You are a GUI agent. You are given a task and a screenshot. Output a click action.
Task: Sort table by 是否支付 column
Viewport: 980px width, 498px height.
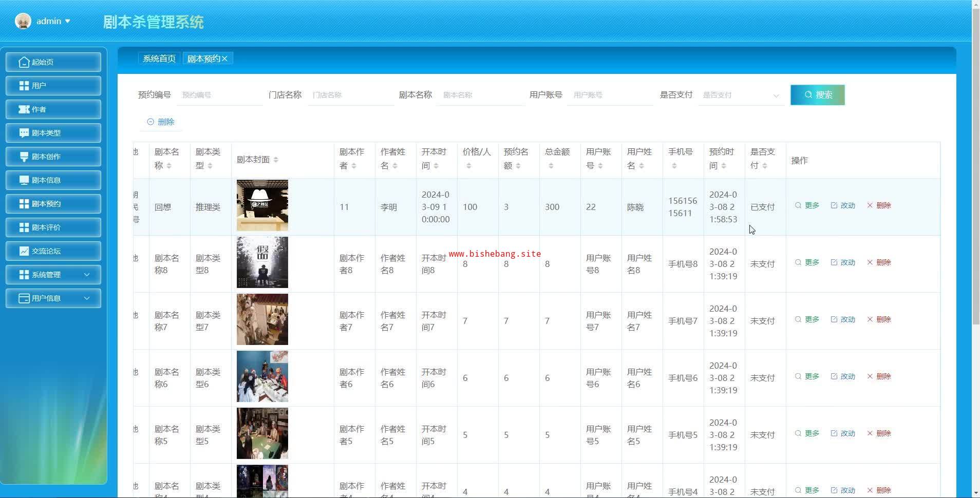(x=765, y=166)
